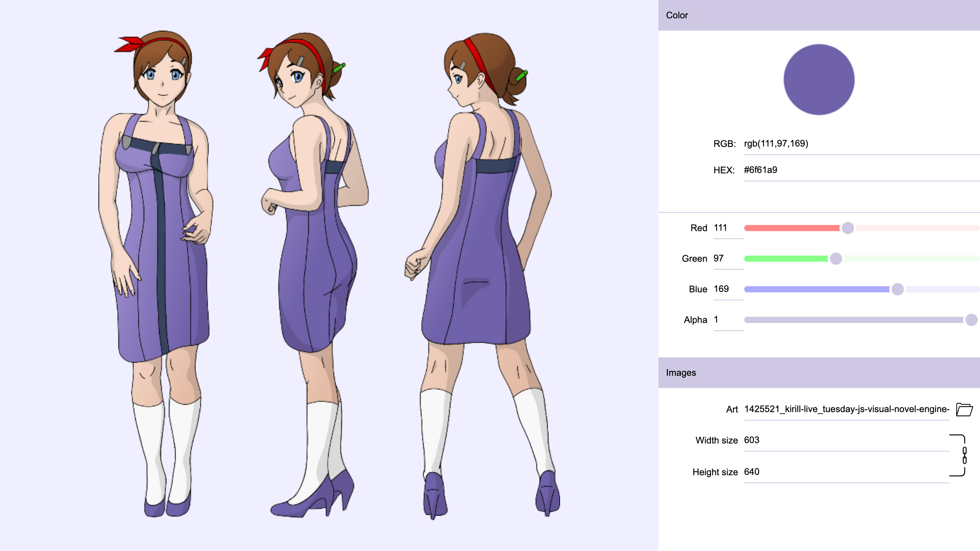Open the Art image folder browse icon
This screenshot has height=551, width=980.
tap(964, 409)
